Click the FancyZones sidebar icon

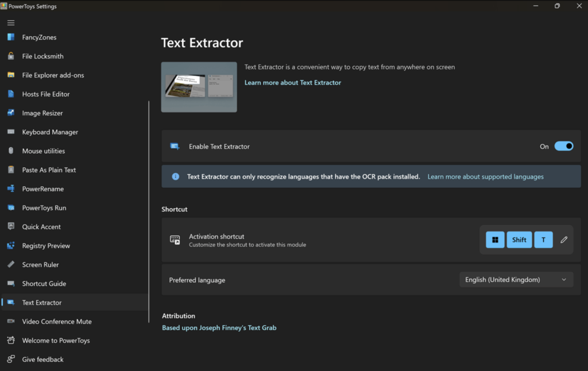pos(11,37)
